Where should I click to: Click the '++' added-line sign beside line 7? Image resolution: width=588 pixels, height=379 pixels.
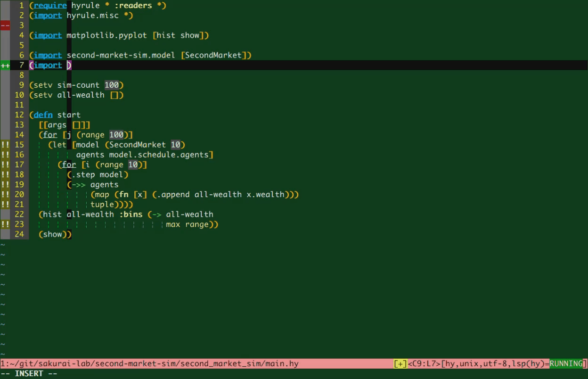click(x=5, y=65)
